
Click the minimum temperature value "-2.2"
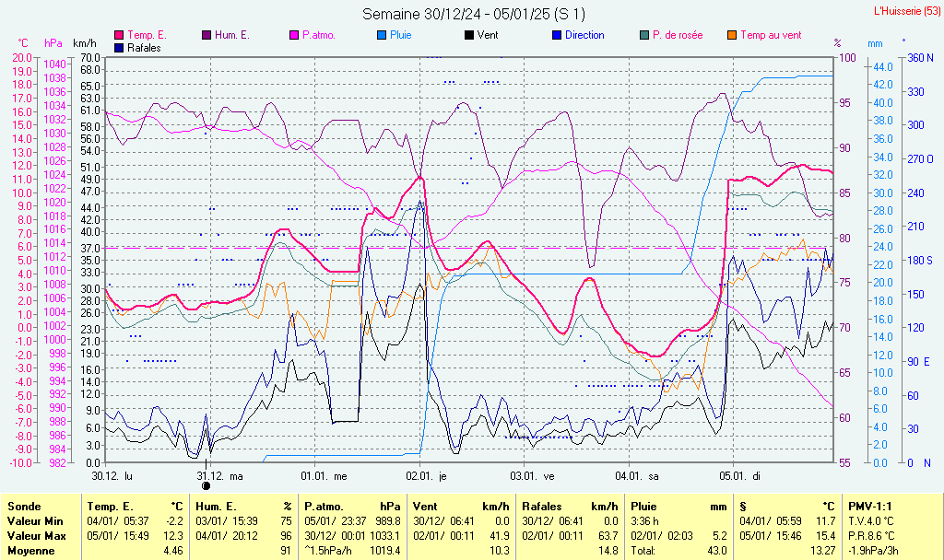174,521
